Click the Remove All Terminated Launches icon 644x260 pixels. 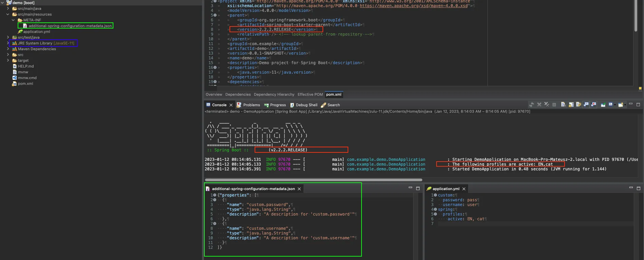547,105
